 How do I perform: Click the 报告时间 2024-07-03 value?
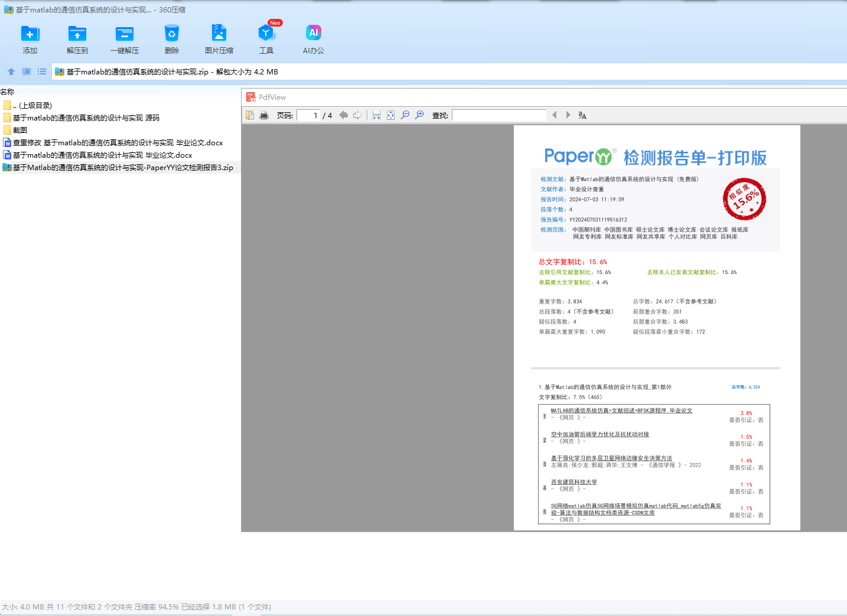(x=597, y=200)
